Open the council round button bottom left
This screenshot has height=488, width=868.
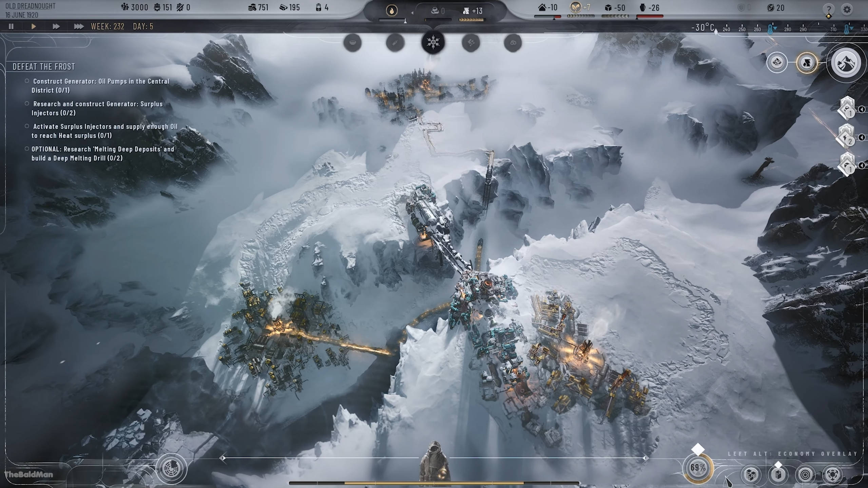[172, 469]
